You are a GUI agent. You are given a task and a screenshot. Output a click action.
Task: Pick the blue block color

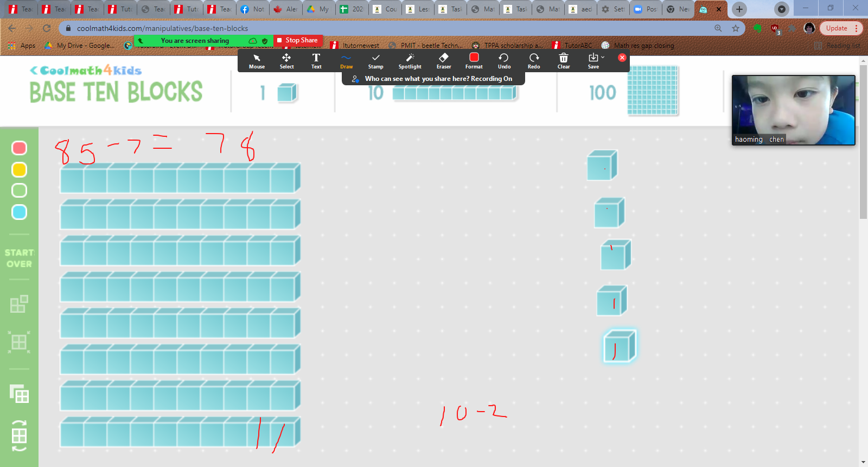tap(20, 212)
